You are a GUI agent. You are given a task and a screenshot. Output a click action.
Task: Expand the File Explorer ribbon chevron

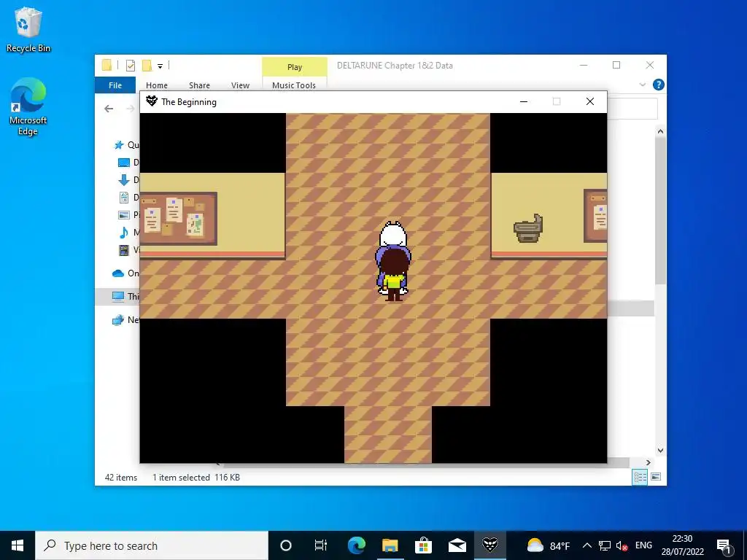[642, 85]
